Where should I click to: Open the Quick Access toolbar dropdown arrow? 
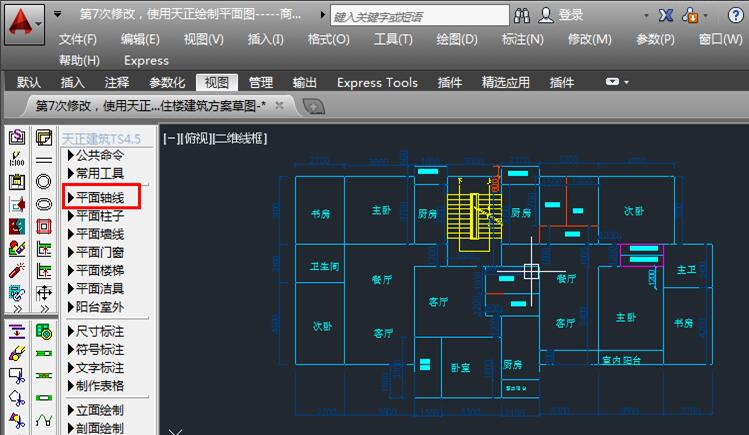click(58, 15)
